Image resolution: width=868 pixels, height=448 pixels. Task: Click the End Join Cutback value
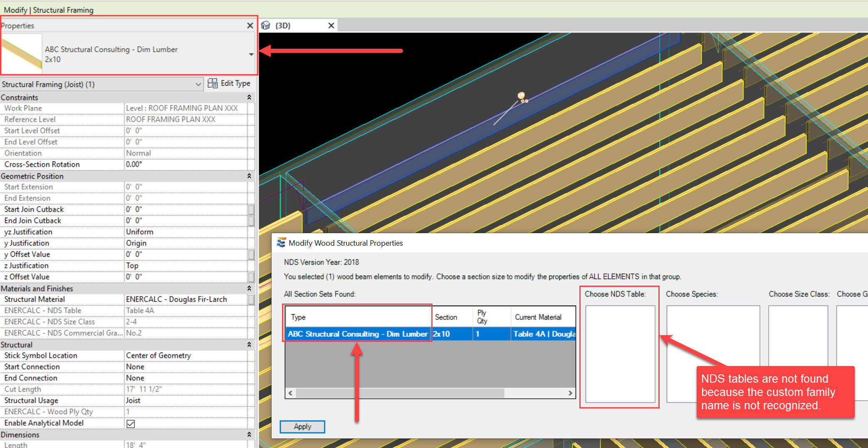click(186, 221)
